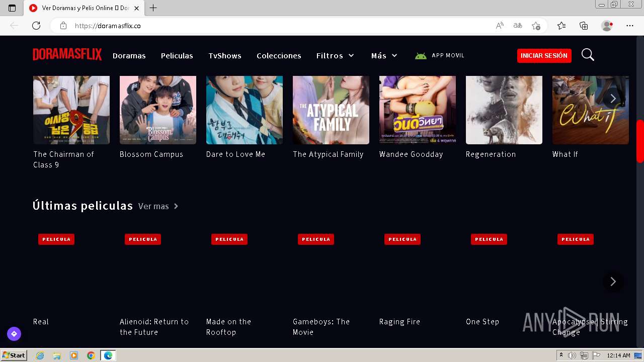Open Gameboys: The Movie
Screen dimensions: 644x362
(321, 327)
